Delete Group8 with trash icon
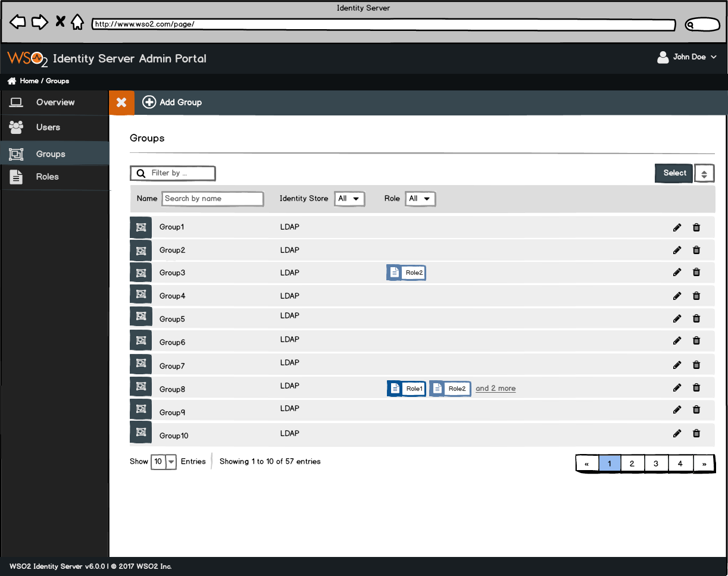The image size is (728, 576). 696,387
